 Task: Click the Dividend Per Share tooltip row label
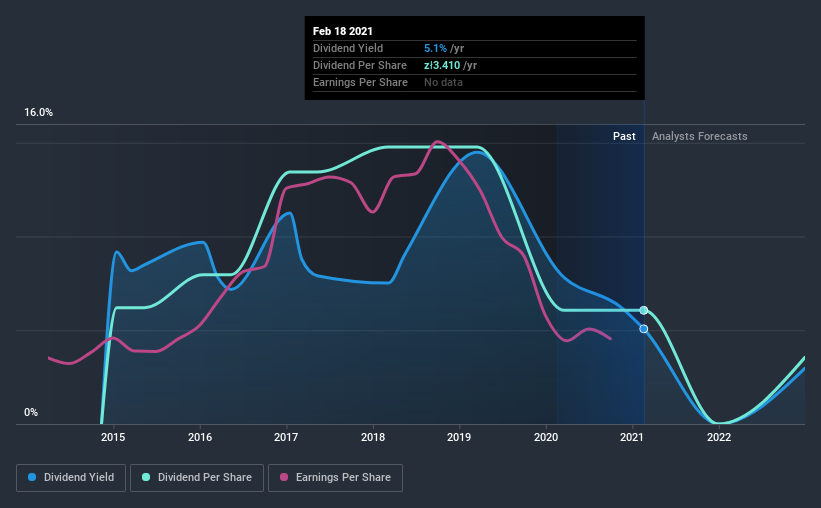click(360, 65)
